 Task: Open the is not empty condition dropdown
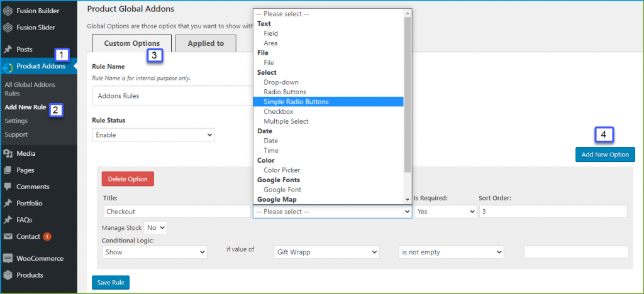[x=451, y=252]
